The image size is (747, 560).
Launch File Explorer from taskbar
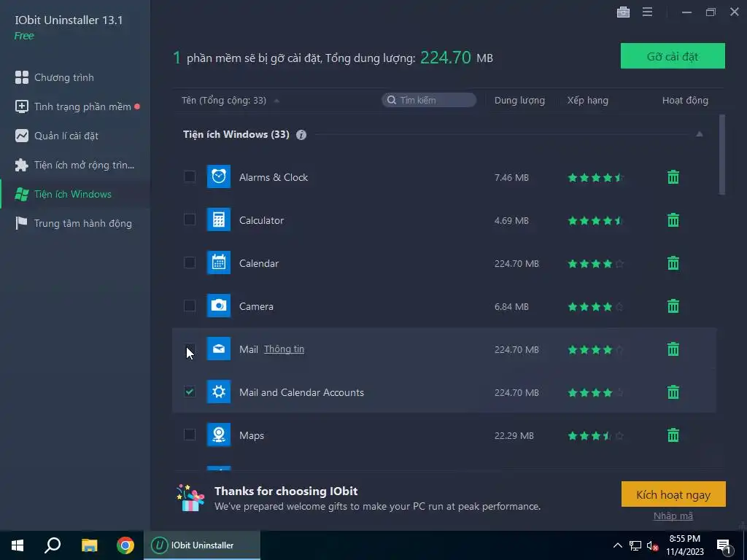click(x=89, y=545)
